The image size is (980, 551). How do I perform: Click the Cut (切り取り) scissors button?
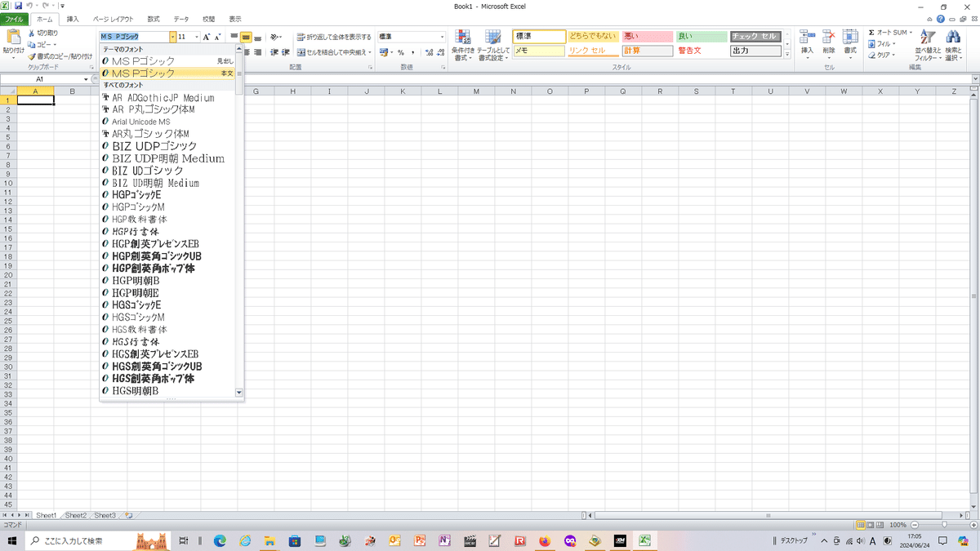point(42,33)
